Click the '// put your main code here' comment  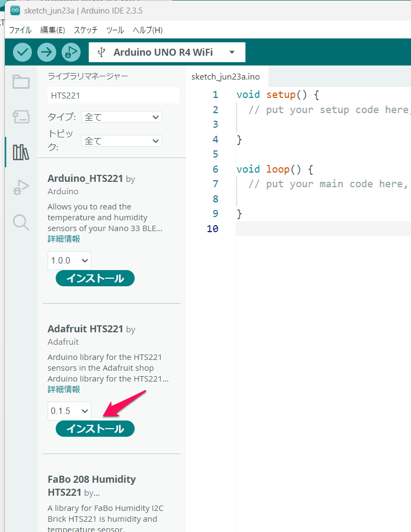(x=328, y=184)
